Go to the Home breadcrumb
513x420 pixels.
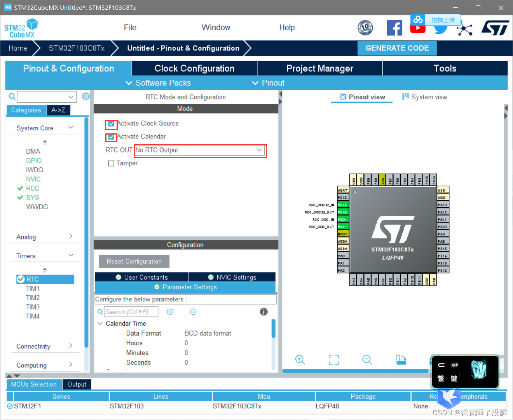[18, 48]
